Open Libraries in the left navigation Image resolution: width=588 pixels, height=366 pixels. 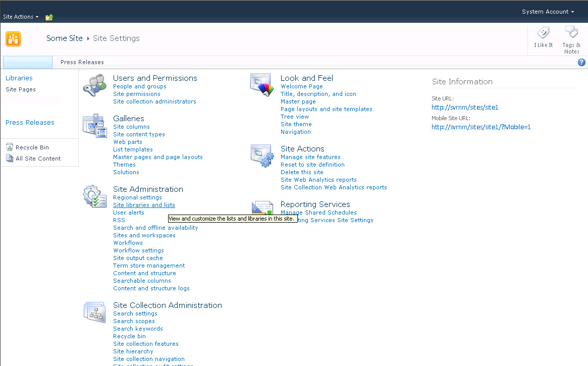[x=19, y=78]
